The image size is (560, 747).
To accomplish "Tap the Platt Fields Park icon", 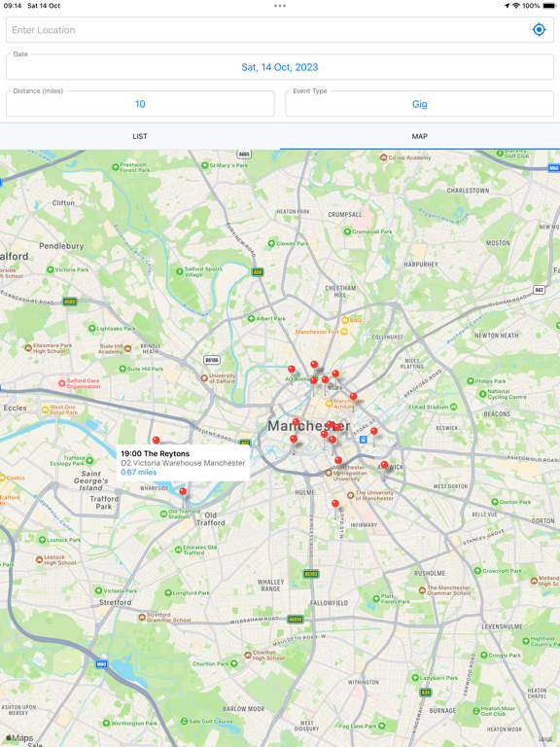I will 376,599.
